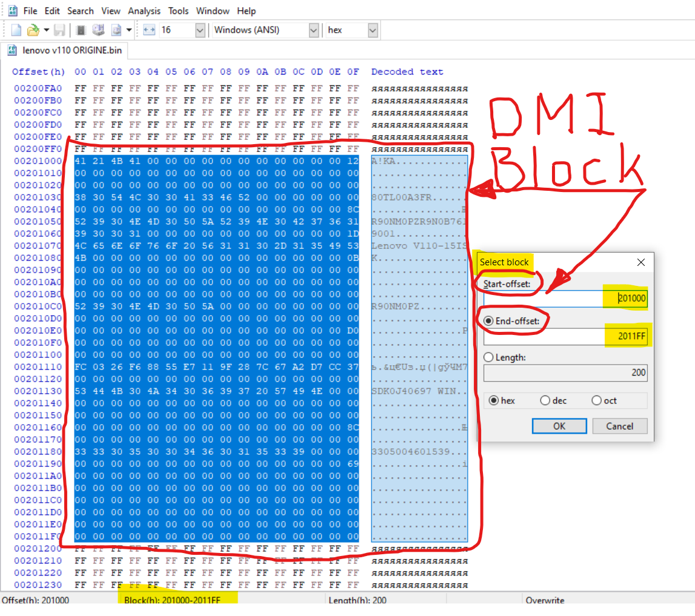Viewport: 695px width, 616px height.
Task: Click offset row 00201110
Action: 38,367
